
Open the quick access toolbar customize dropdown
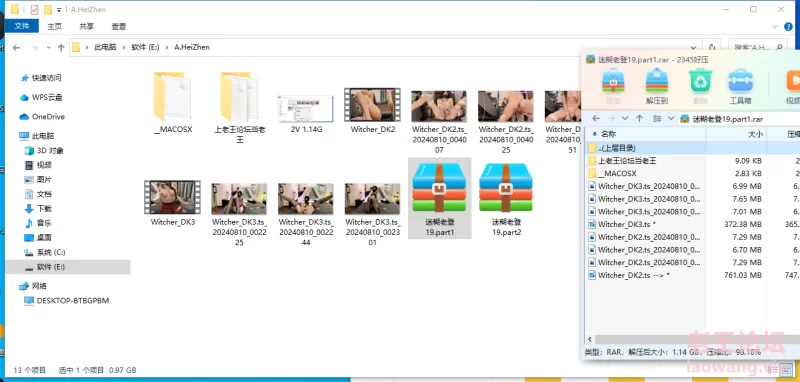click(x=59, y=10)
